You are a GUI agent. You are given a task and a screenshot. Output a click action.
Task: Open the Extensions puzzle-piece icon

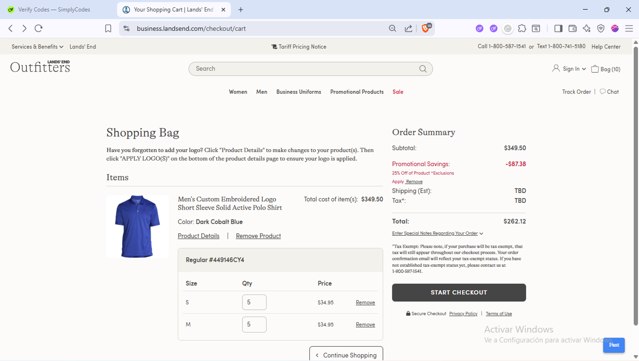[522, 28]
